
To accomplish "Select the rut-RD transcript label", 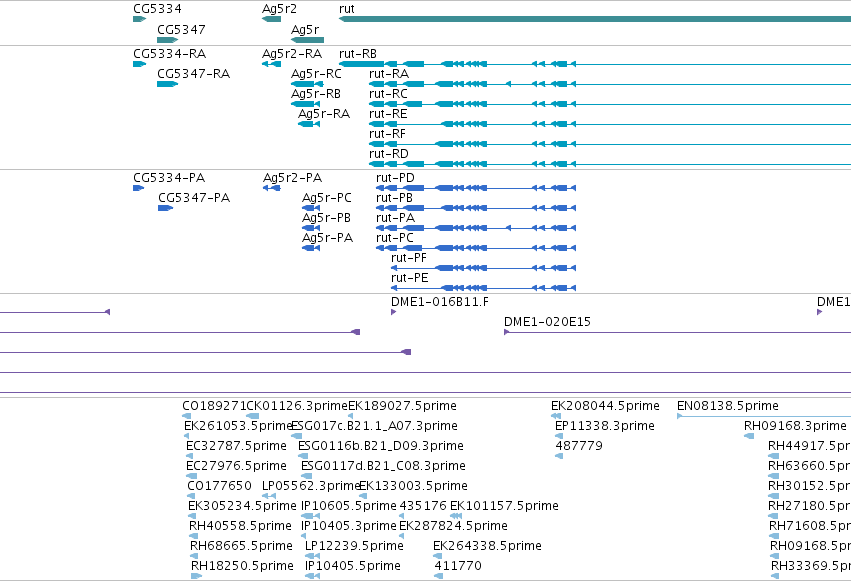I will 389,154.
